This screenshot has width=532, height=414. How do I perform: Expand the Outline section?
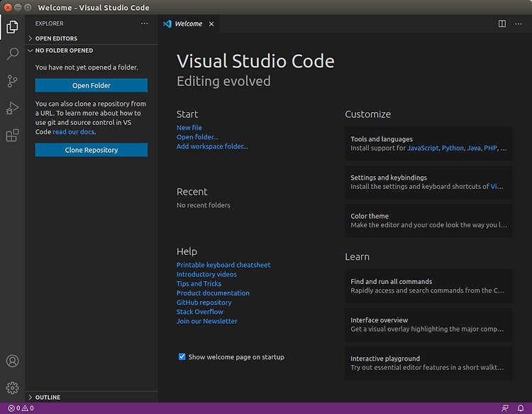click(92, 398)
